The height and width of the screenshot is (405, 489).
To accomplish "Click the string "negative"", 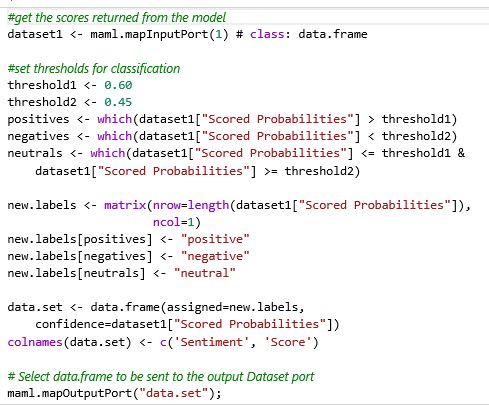I will (x=215, y=256).
